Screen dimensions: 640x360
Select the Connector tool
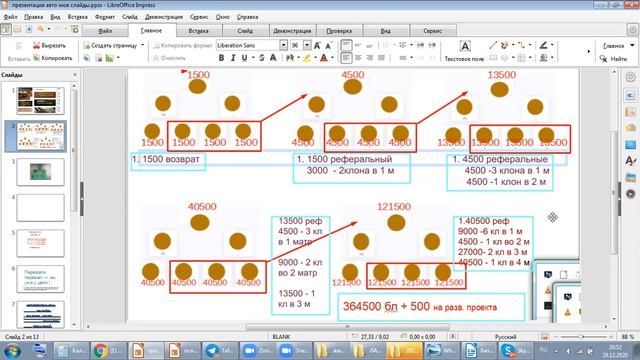tap(522, 45)
